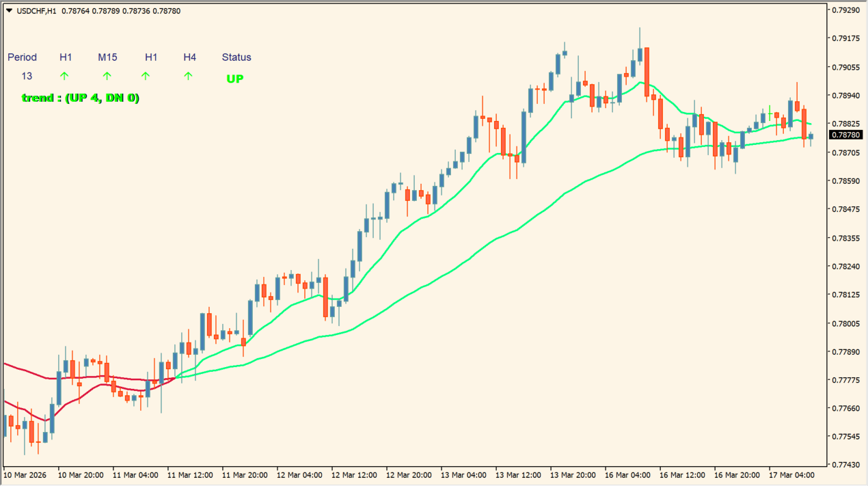
Task: Select the M15 timeframe label
Action: [x=107, y=57]
